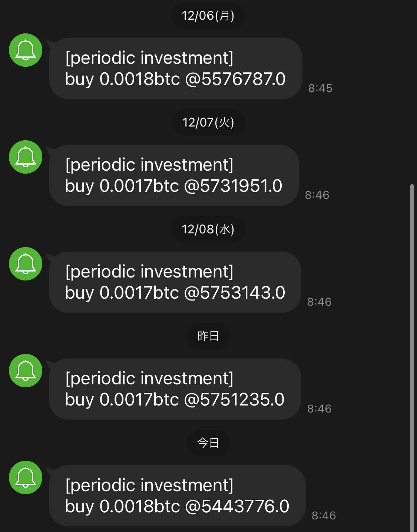Screen dimensions: 417x532
Task: Click the 12/06(月) date separator
Action: click(x=208, y=16)
